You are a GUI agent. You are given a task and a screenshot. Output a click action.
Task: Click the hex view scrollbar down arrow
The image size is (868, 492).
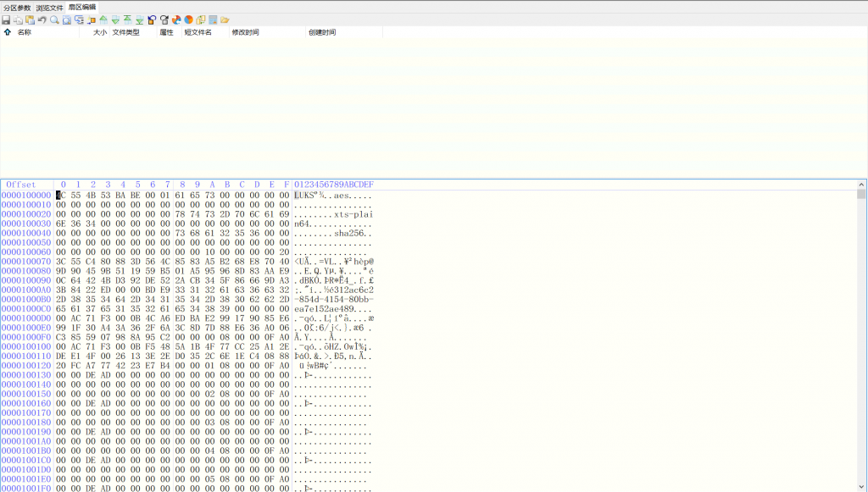coord(861,487)
